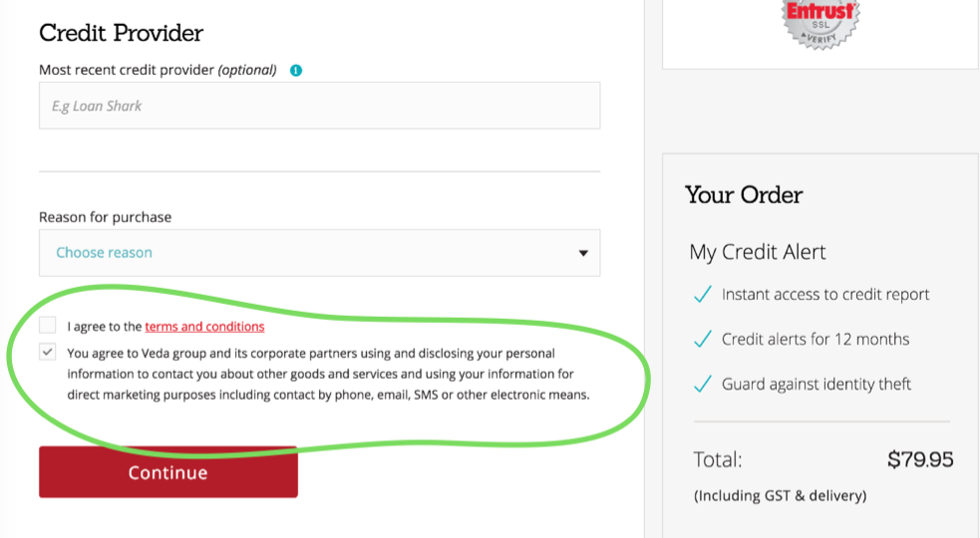Open the Choose reason dropdown
This screenshot has width=980, height=538.
319,253
